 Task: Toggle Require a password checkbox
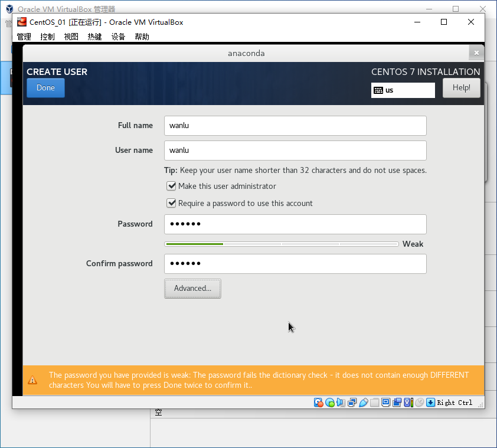point(171,203)
